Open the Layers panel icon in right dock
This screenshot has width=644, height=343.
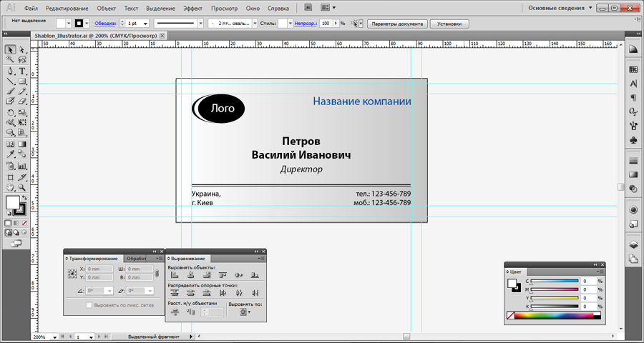633,245
